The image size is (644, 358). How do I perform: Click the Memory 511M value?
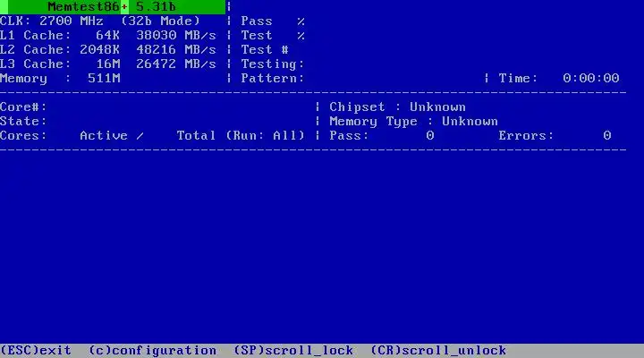pyautogui.click(x=104, y=78)
